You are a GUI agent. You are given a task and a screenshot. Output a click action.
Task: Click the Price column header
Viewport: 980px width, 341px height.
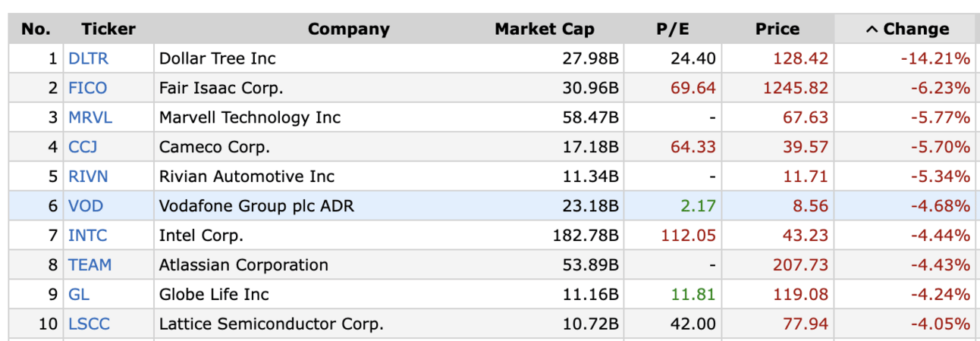pos(777,30)
